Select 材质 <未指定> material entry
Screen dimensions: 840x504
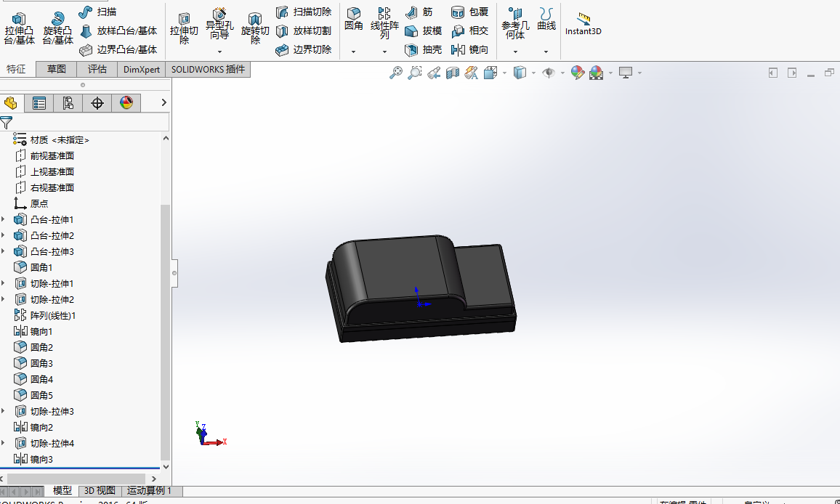point(52,139)
